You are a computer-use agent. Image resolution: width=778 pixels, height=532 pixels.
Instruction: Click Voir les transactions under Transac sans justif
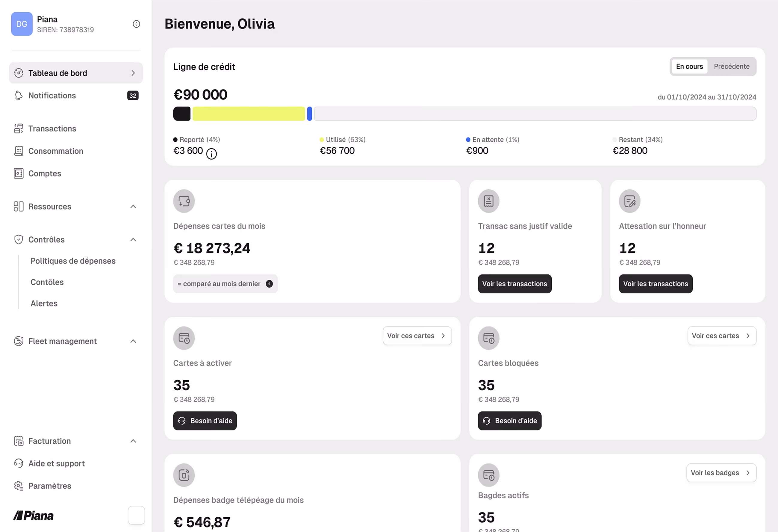point(514,284)
